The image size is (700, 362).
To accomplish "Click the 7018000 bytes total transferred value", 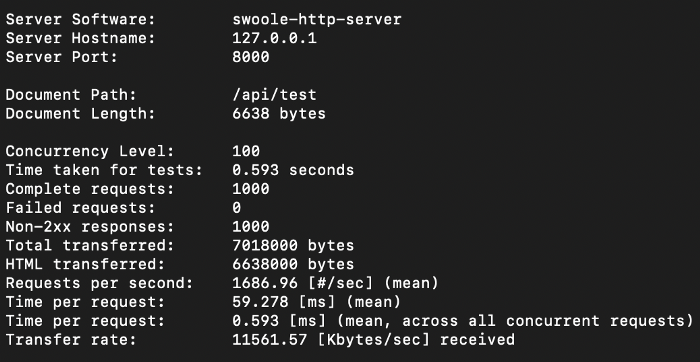I will tap(293, 245).
